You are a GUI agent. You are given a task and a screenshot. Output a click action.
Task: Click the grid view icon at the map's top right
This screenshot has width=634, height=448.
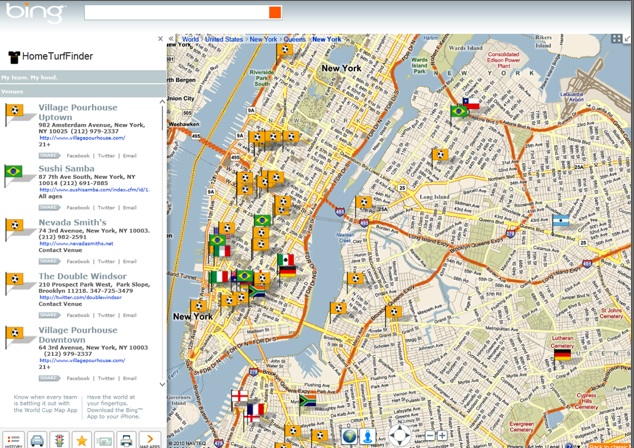pos(617,39)
